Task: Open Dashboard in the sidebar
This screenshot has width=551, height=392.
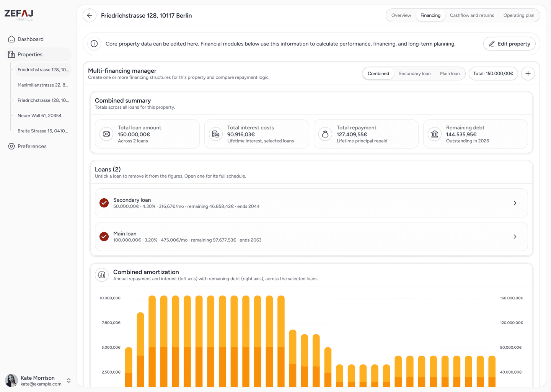Action: click(38, 39)
